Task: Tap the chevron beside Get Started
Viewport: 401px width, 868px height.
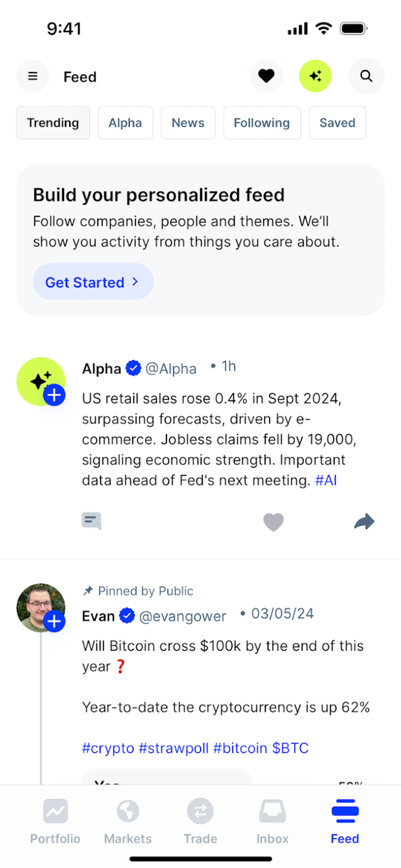Action: tap(135, 282)
